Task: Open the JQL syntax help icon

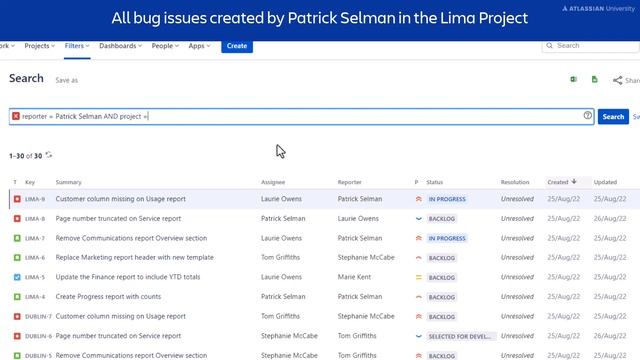Action: (x=587, y=116)
